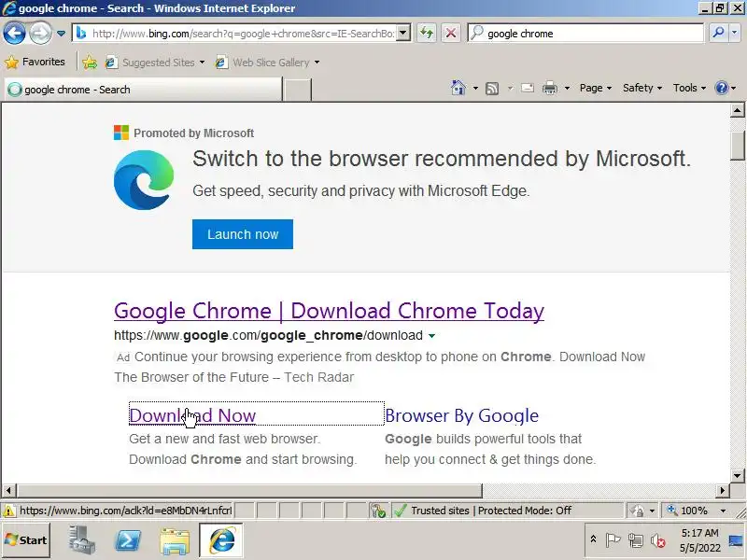Click the muted volume tray icon
Screen dimensions: 747x560
point(658,540)
